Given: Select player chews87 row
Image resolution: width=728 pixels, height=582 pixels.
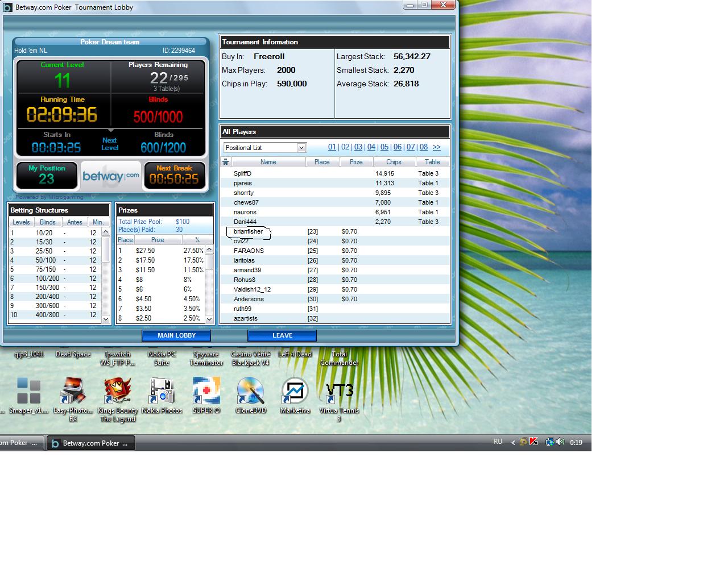Looking at the screenshot, I should [x=336, y=202].
